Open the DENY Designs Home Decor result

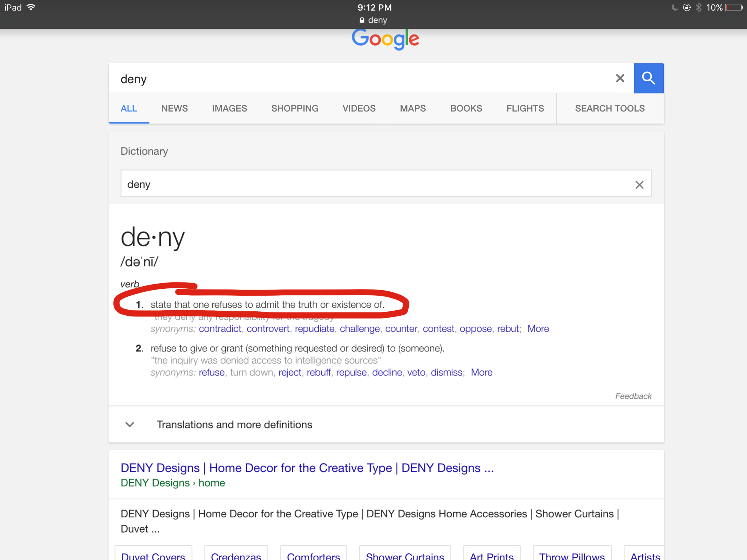point(307,468)
